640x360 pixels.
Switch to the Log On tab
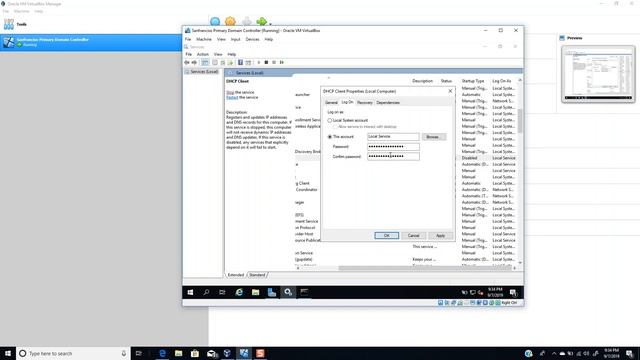click(347, 102)
